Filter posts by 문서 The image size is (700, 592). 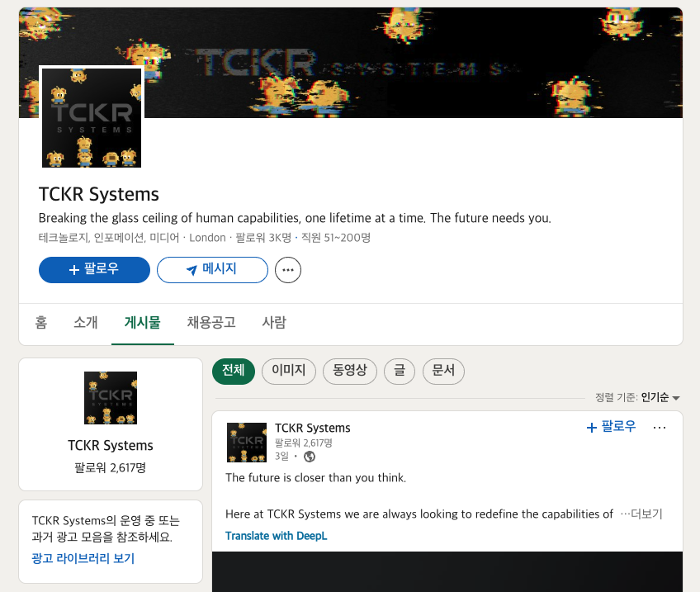[443, 371]
